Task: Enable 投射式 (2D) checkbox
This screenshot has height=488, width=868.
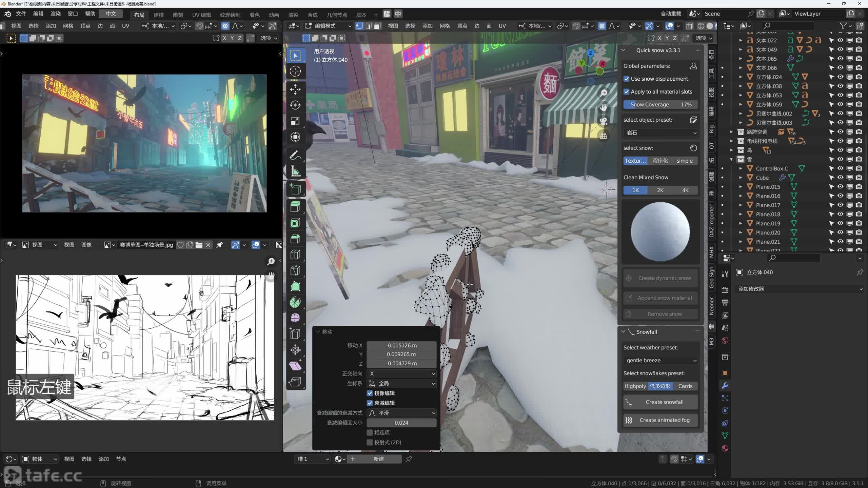Action: 370,442
